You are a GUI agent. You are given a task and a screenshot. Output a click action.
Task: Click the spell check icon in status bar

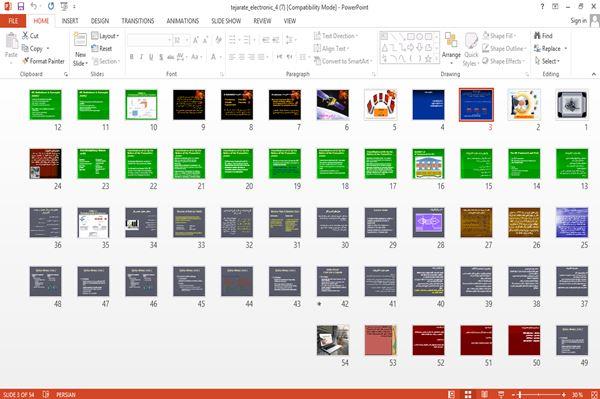pyautogui.click(x=46, y=394)
